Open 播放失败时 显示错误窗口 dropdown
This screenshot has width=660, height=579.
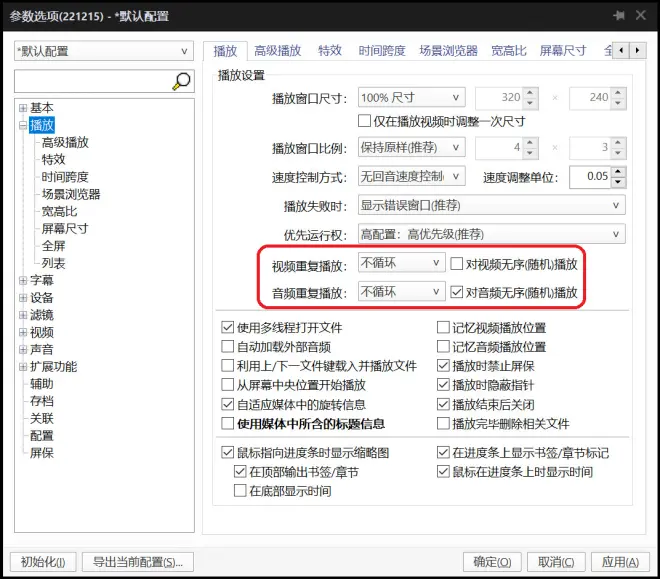[x=491, y=205]
